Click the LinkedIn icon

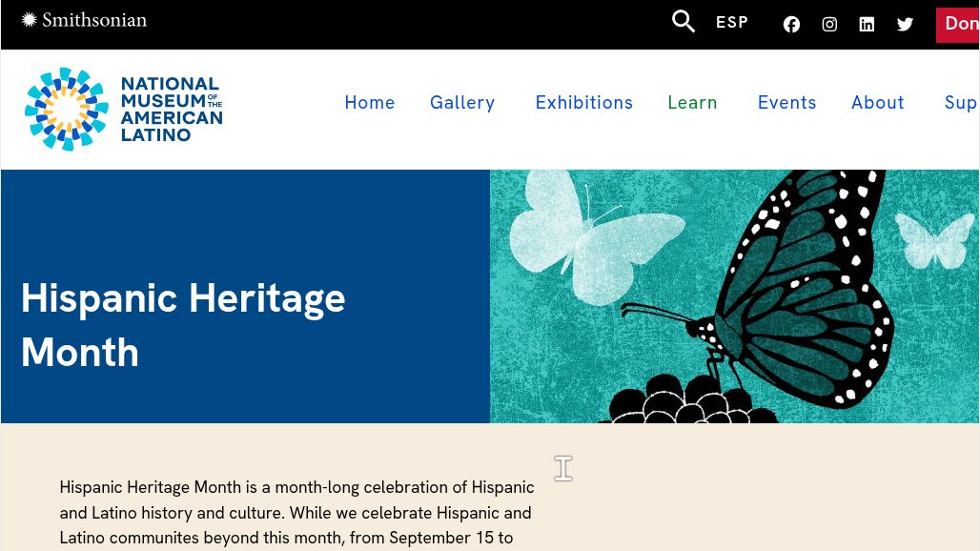click(867, 25)
